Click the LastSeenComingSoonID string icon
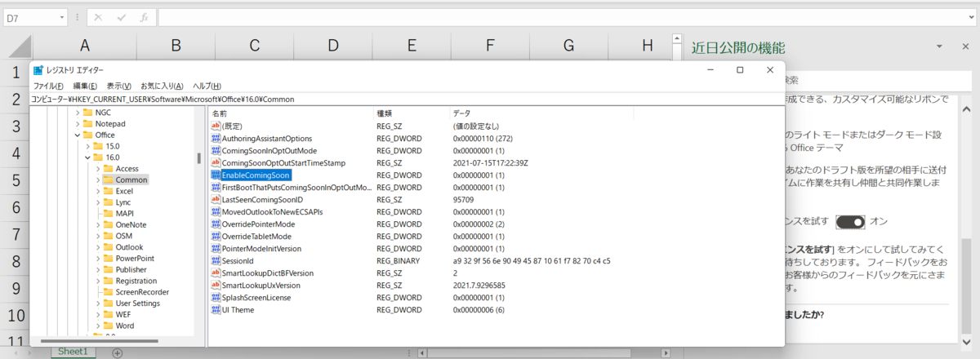This screenshot has width=980, height=359. tap(216, 200)
